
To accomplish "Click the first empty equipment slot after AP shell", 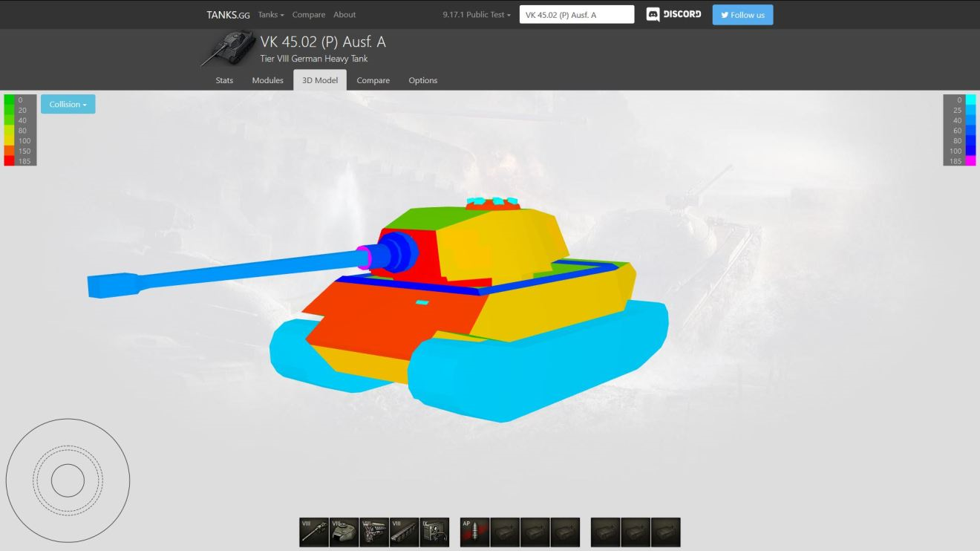I will (505, 532).
